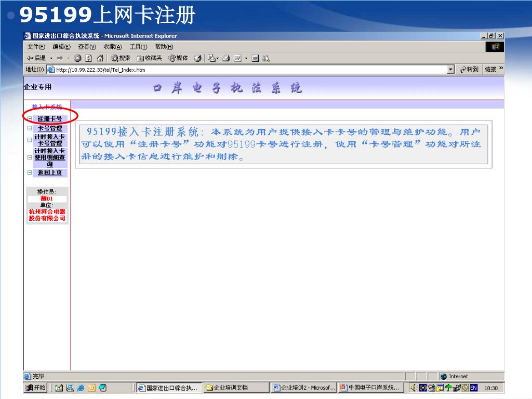Click the volume speaker tray icon

[413, 388]
